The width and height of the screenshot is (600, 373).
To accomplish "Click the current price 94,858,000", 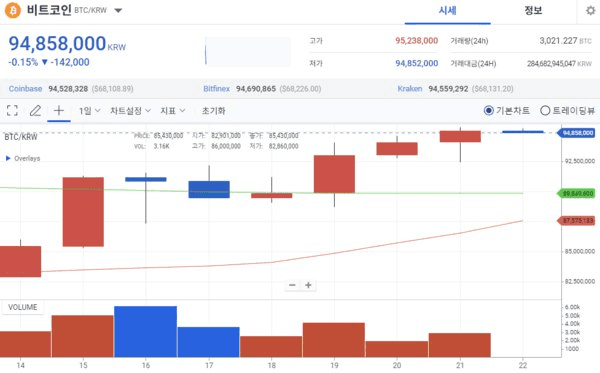I will [57, 43].
